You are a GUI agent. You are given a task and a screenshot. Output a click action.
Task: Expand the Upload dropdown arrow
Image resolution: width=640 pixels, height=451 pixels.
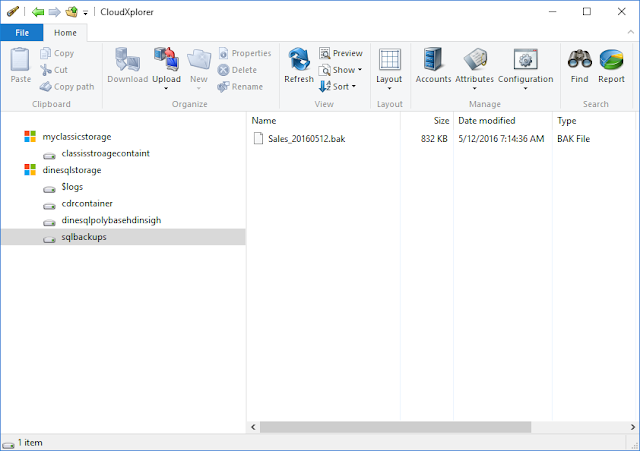click(166, 89)
